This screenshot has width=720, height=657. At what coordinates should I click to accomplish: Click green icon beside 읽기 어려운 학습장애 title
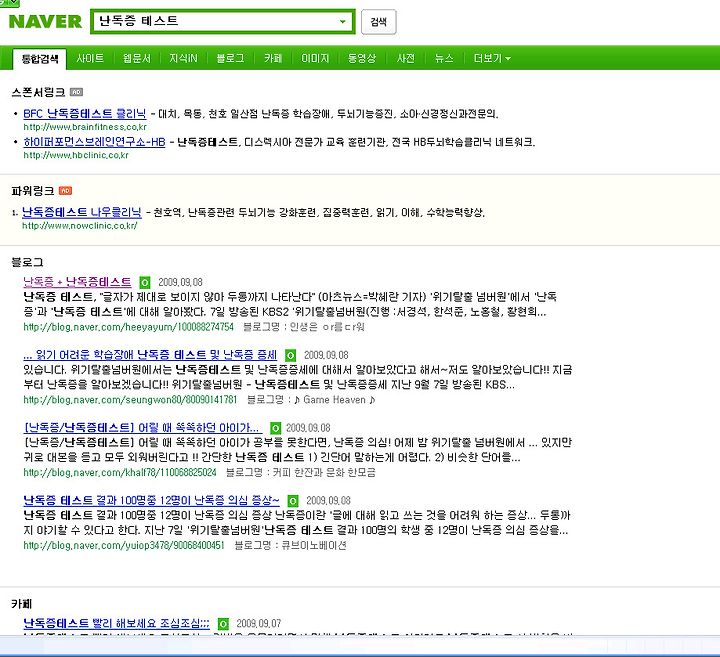point(290,355)
